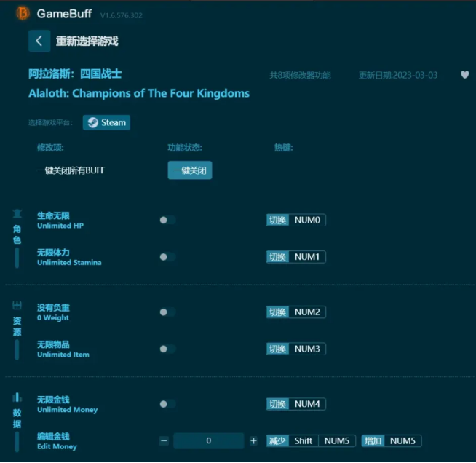Click the 一键关闭 button
476x463 pixels.
[190, 170]
